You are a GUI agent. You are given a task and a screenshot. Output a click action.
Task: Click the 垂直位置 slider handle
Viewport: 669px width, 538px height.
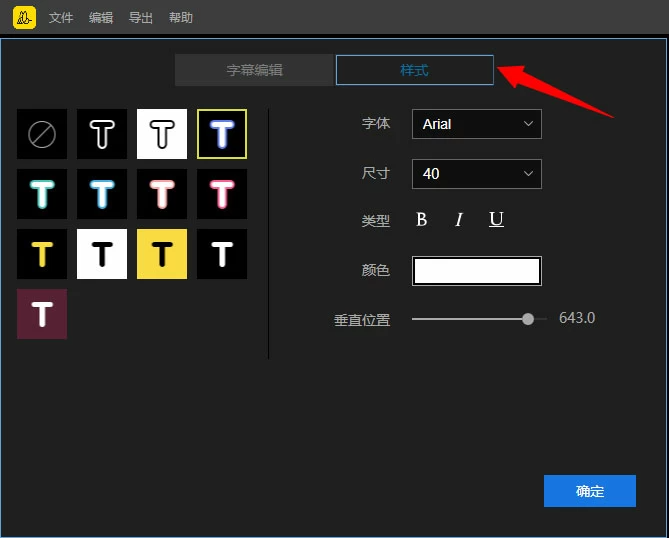(528, 319)
